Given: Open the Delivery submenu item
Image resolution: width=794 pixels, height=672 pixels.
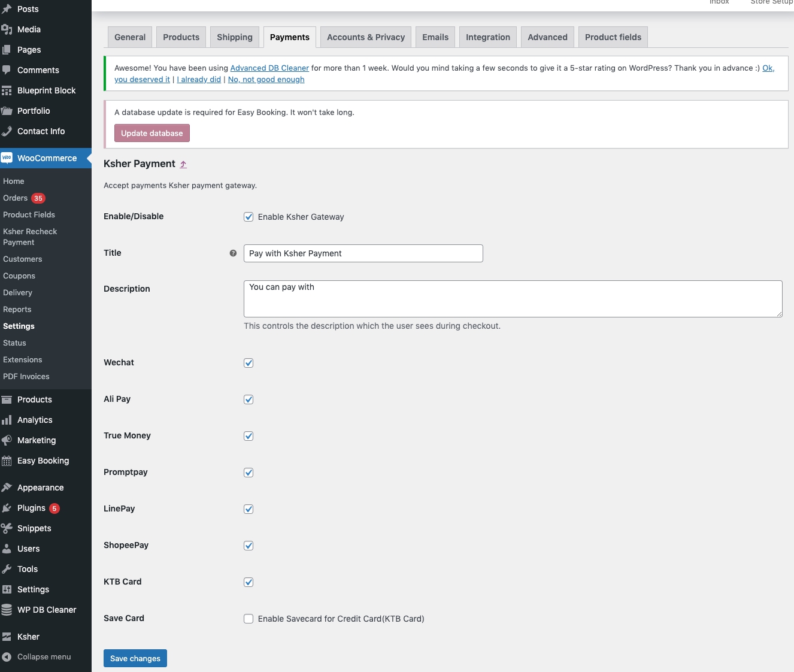Looking at the screenshot, I should (x=18, y=293).
